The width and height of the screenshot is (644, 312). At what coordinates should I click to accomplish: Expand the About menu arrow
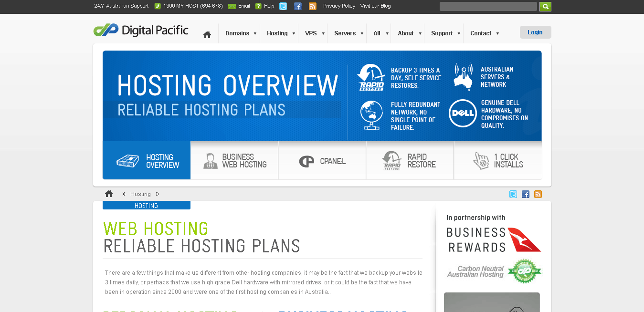pyautogui.click(x=420, y=33)
